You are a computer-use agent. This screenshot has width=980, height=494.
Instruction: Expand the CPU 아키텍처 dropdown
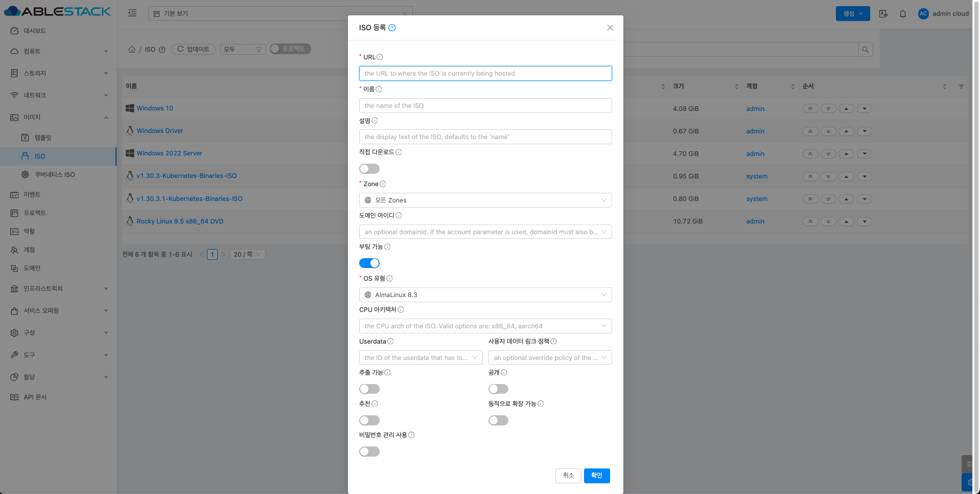pos(485,326)
